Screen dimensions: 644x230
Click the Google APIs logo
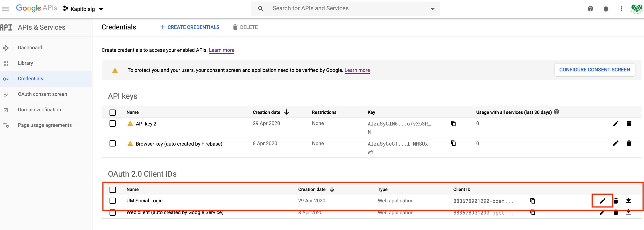tap(37, 8)
